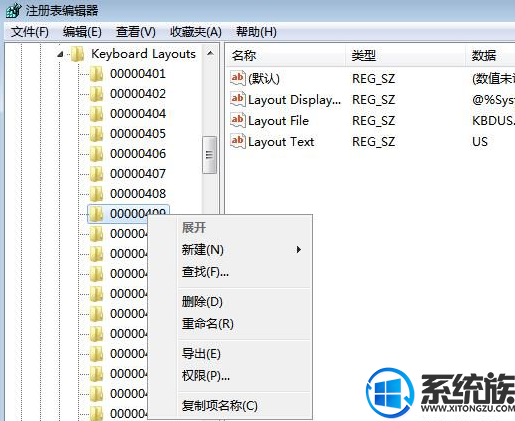Select registry key 00000407 in tree

[x=138, y=174]
